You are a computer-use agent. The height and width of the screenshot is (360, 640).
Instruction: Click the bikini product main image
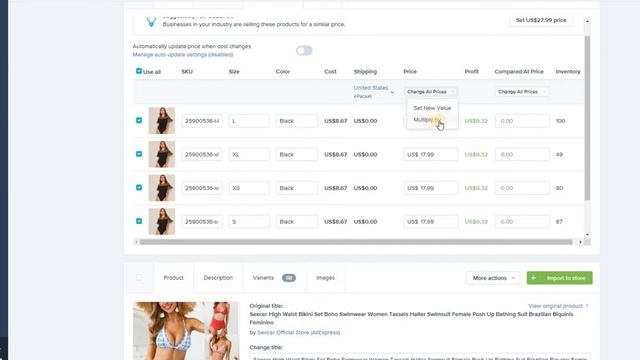click(186, 331)
